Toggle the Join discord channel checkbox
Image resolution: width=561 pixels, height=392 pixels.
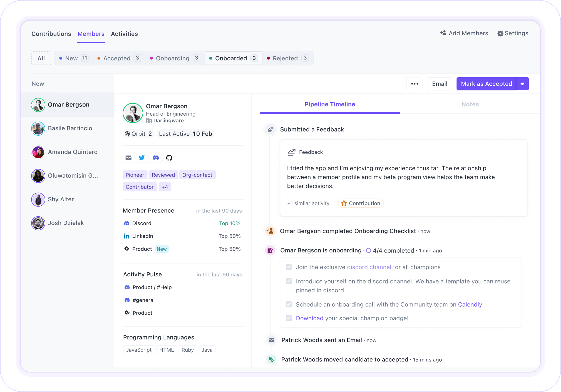(x=289, y=267)
